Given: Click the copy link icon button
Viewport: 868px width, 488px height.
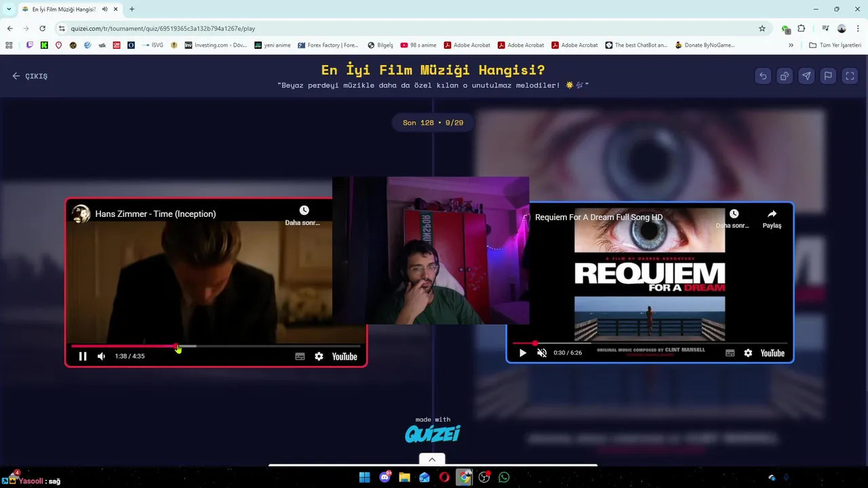Looking at the screenshot, I should (785, 76).
